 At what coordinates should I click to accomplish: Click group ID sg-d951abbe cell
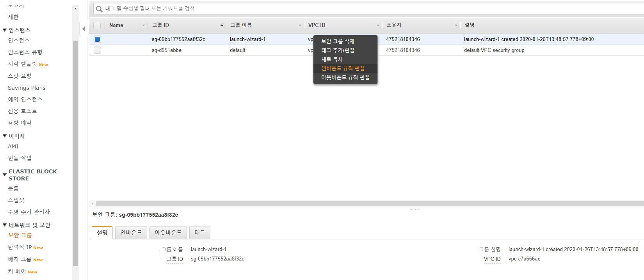(x=167, y=50)
